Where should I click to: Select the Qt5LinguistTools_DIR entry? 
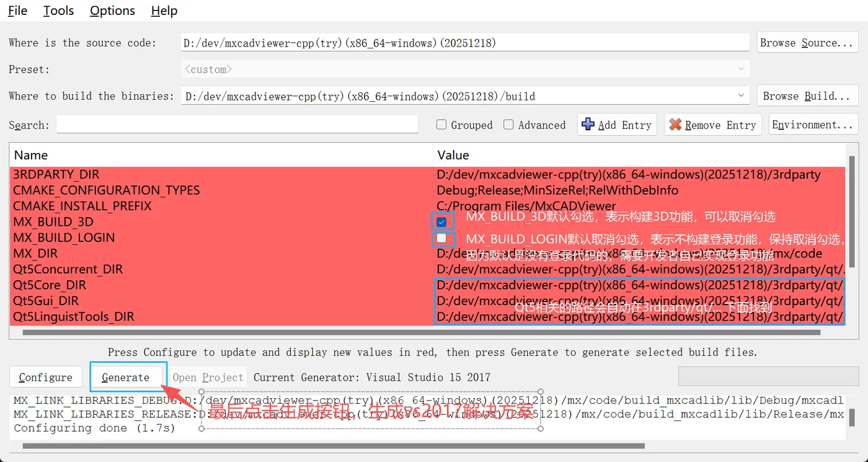pos(73,317)
